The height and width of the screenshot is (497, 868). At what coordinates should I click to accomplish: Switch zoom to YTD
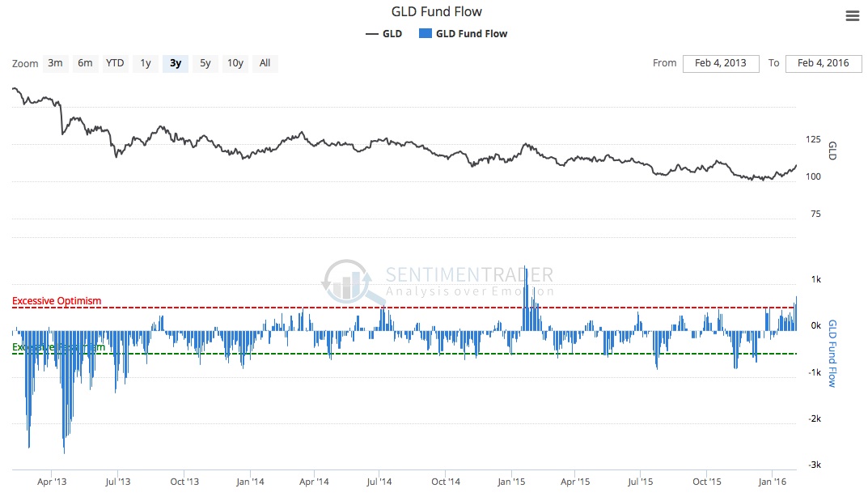115,63
